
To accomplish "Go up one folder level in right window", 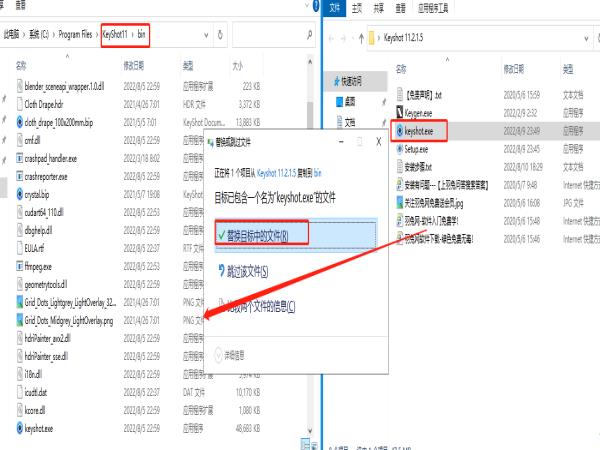I will tap(361, 38).
